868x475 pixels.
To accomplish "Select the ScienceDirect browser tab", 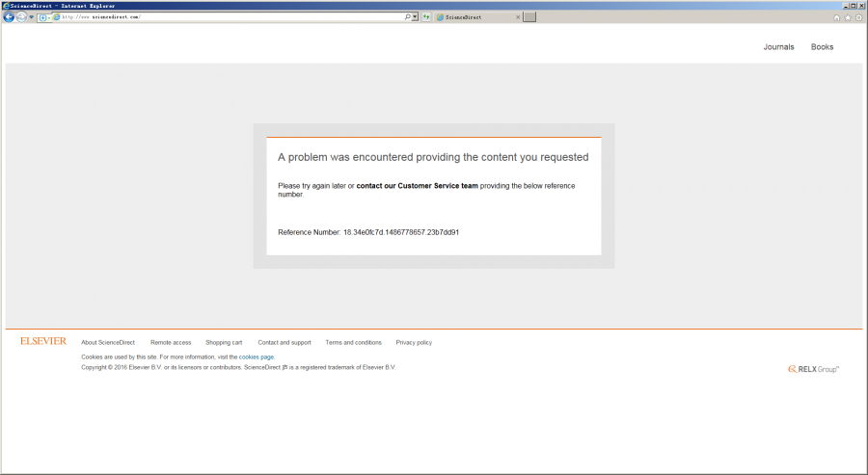I will (x=478, y=17).
